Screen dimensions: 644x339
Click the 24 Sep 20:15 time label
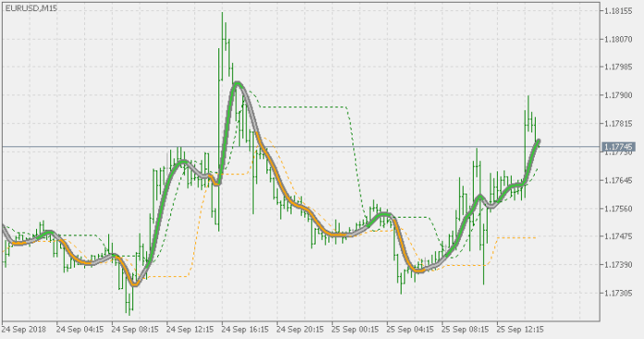click(300, 330)
